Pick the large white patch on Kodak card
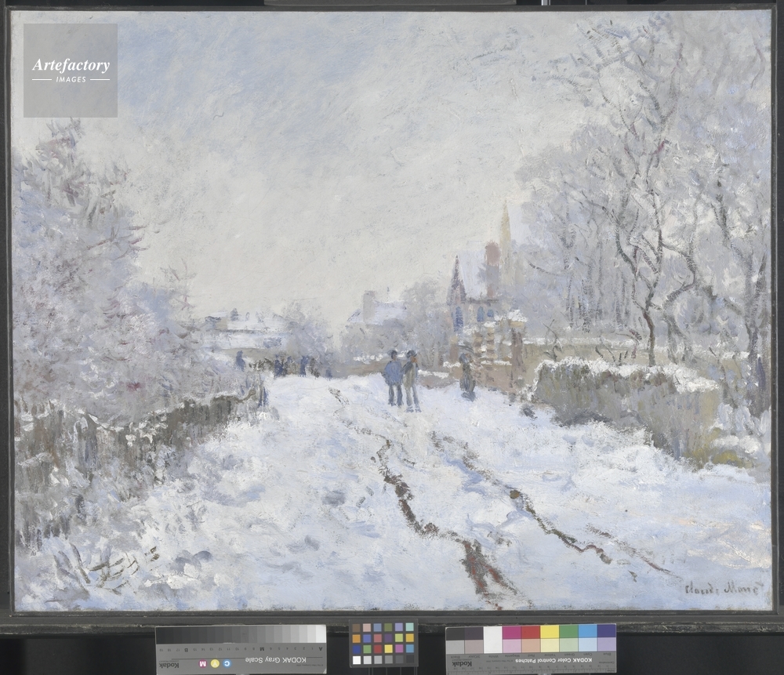Viewport: 784px width, 675px height. click(x=492, y=639)
